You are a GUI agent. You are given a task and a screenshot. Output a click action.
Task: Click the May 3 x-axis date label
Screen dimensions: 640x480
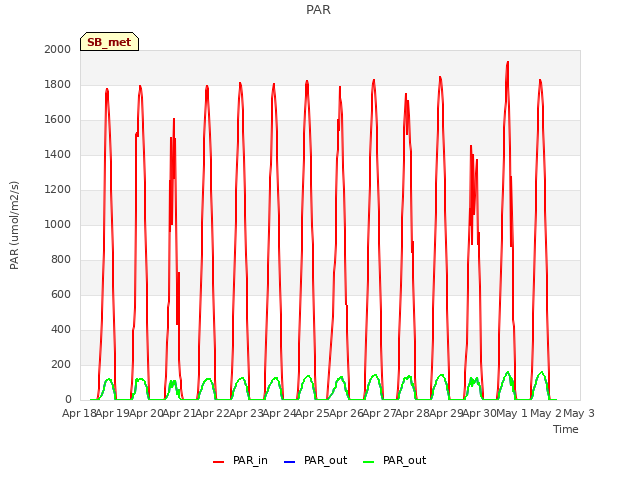tap(579, 413)
